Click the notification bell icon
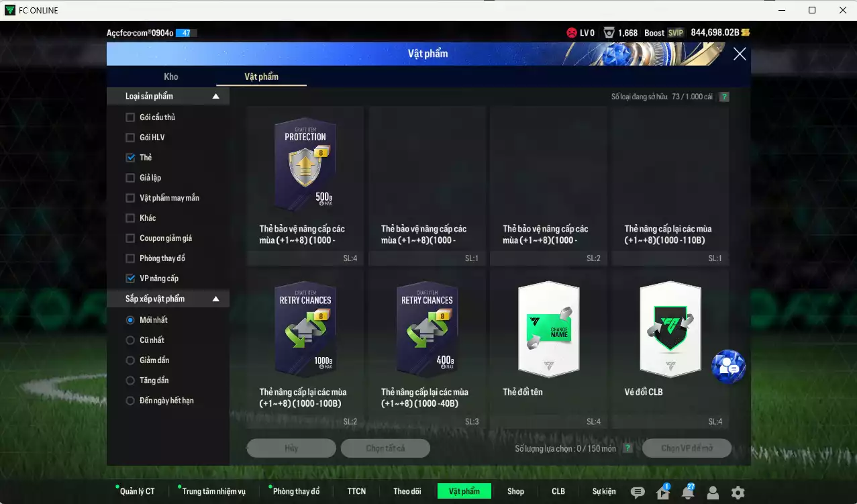Screen dimensions: 857x504 687,493
